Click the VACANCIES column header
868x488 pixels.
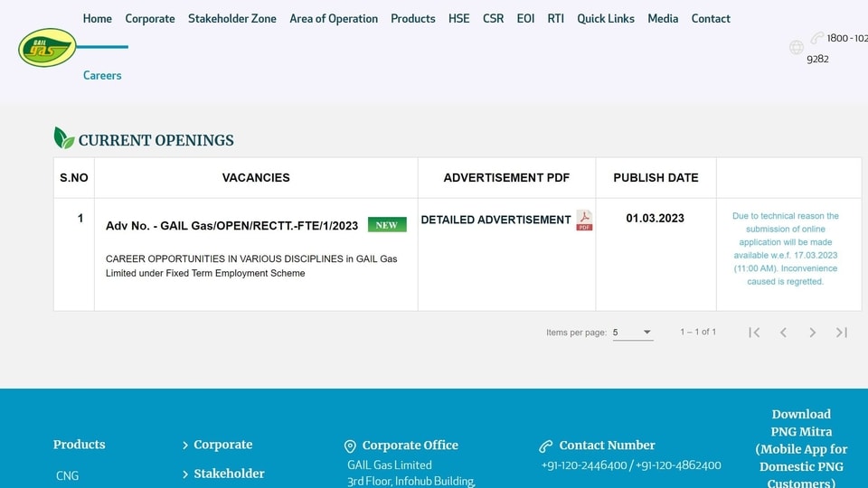(x=256, y=178)
